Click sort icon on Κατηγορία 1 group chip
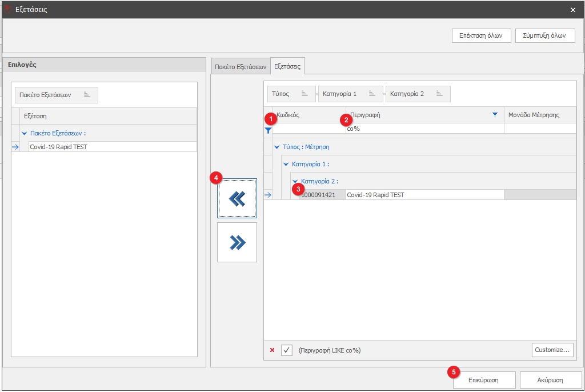The width and height of the screenshot is (585, 392). click(x=371, y=94)
